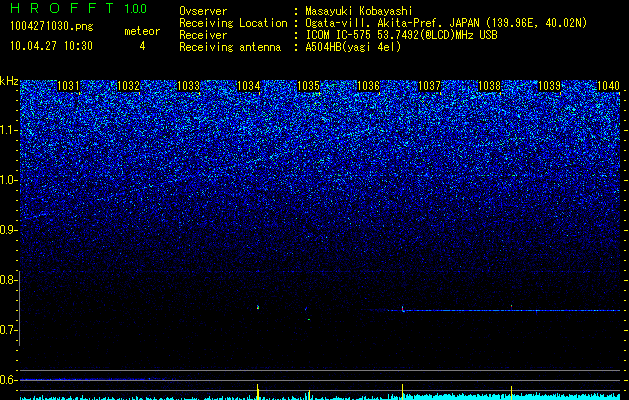Screen dimensions: 629x400
Task: Click the 0.7 kHz frequency label
Action: (x=8, y=330)
